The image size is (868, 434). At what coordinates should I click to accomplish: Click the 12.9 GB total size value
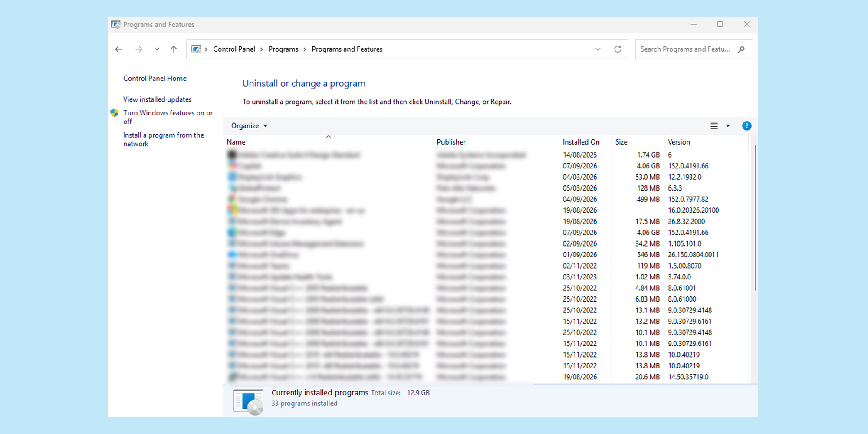[418, 393]
